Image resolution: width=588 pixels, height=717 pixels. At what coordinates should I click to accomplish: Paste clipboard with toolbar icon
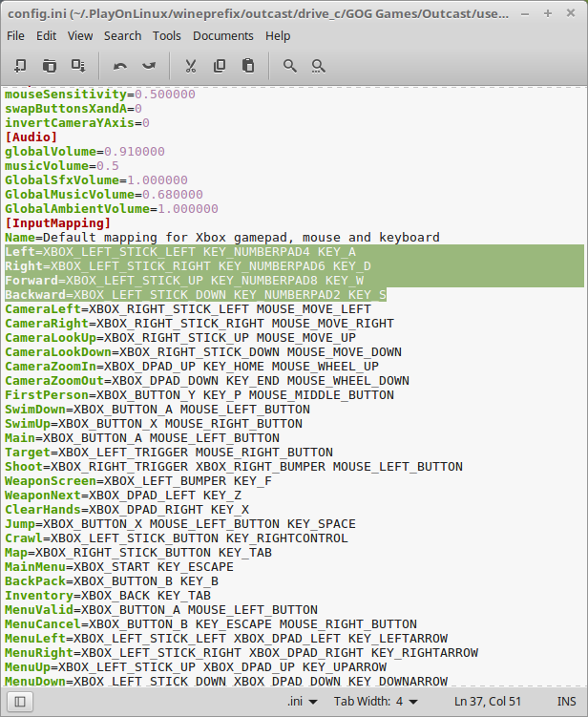coord(248,66)
